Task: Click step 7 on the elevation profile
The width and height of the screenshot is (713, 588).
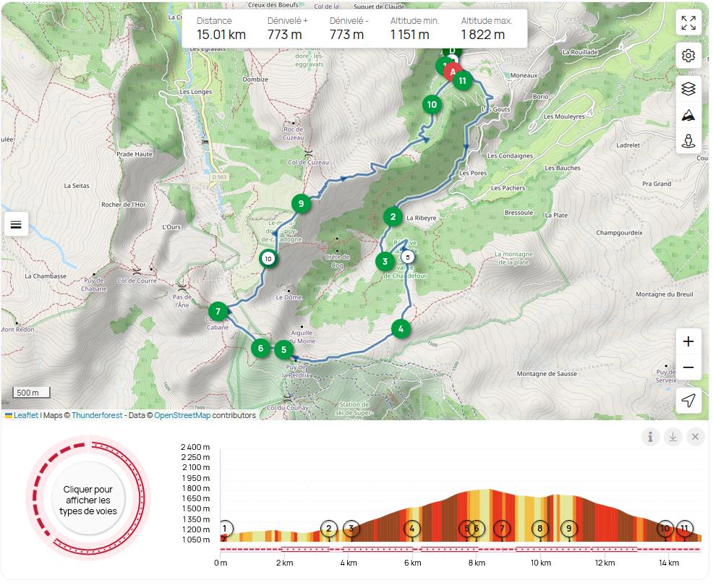Action: tap(502, 529)
